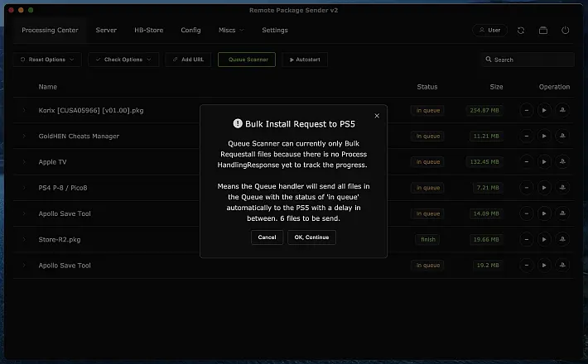Click the Size column header
Screen dimensions: 588x364
click(x=496, y=87)
